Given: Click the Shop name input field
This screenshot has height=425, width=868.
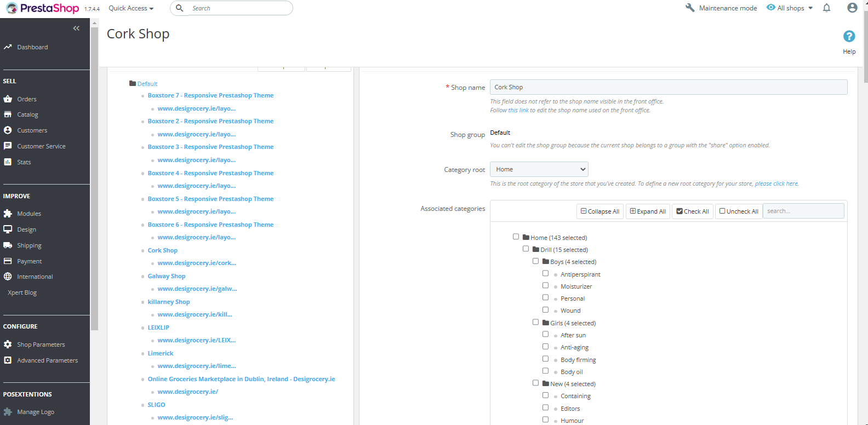Looking at the screenshot, I should (669, 87).
